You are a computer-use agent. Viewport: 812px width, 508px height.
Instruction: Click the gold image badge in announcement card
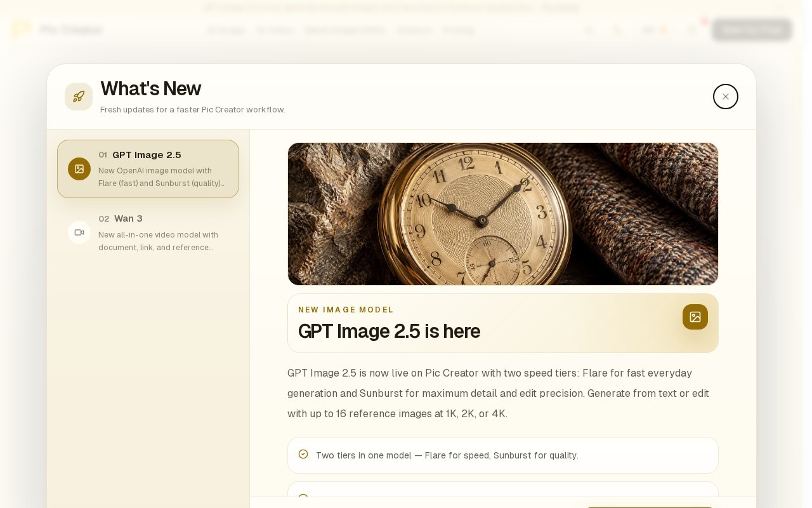point(695,317)
